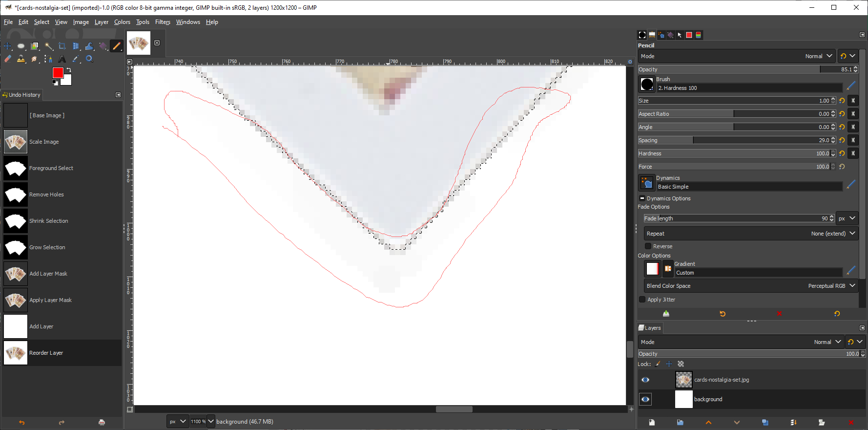
Task: Collapse the Dynamics Options expander
Action: point(642,198)
